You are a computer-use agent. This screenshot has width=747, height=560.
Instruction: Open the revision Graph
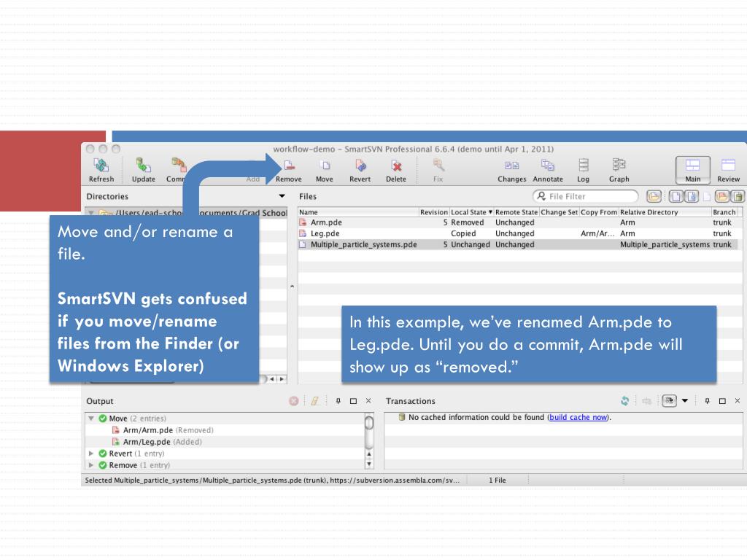(619, 170)
